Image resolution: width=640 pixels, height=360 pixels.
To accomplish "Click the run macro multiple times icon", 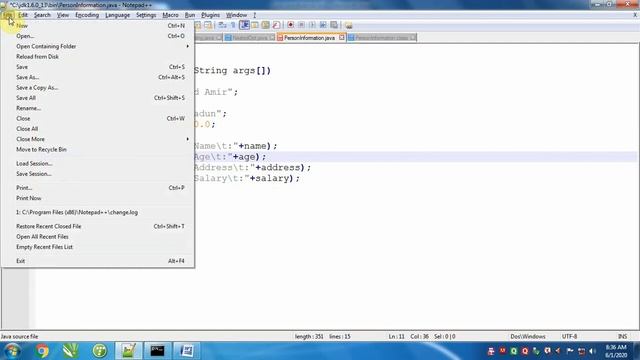I will click(x=323, y=25).
